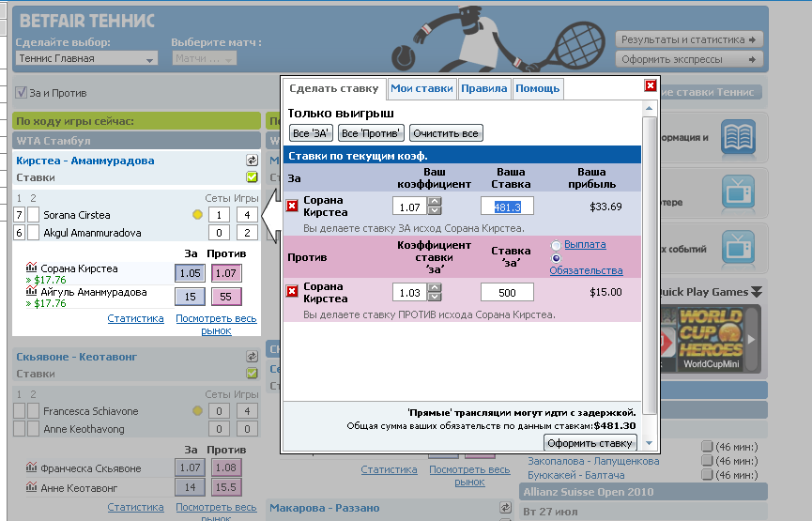Screen dimensions: 812x521
Task: Lay Анне Кеотавонг at 15.5
Action: point(226,487)
